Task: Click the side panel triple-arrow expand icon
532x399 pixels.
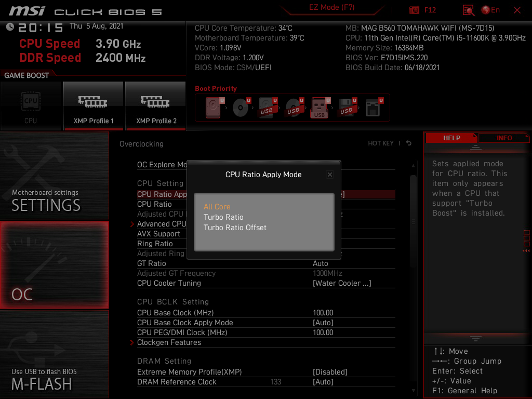Action: point(526,251)
